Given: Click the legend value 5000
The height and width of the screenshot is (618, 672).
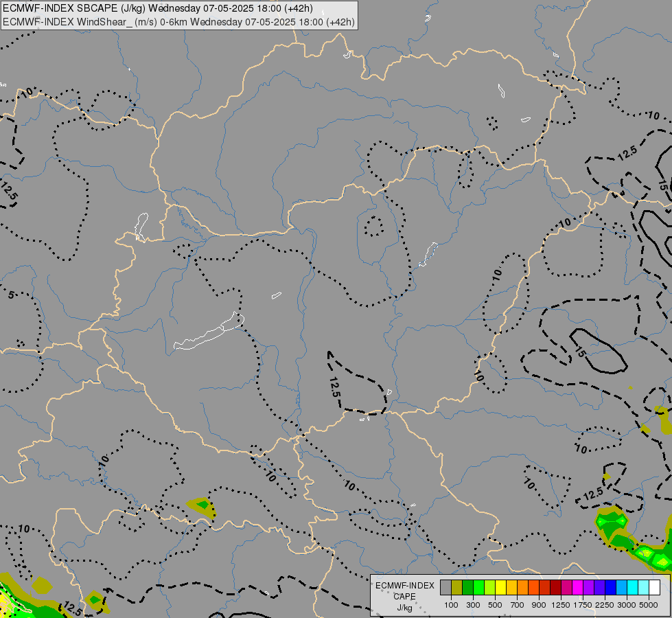Looking at the screenshot, I should (x=649, y=605).
